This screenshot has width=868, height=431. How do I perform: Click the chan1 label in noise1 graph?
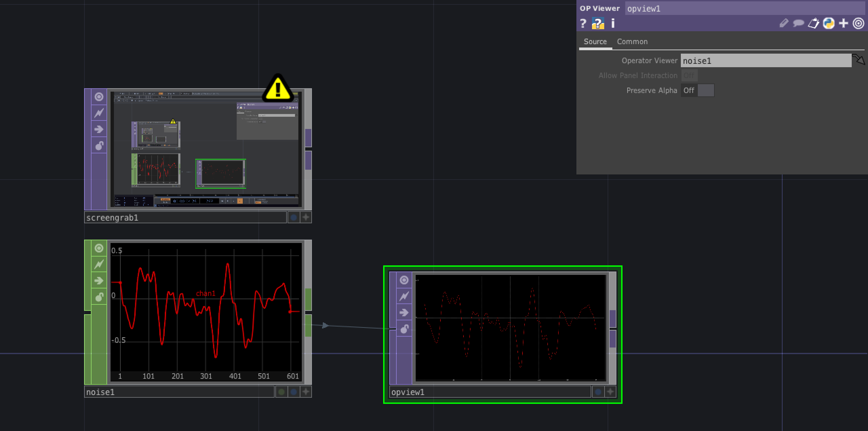tap(205, 293)
